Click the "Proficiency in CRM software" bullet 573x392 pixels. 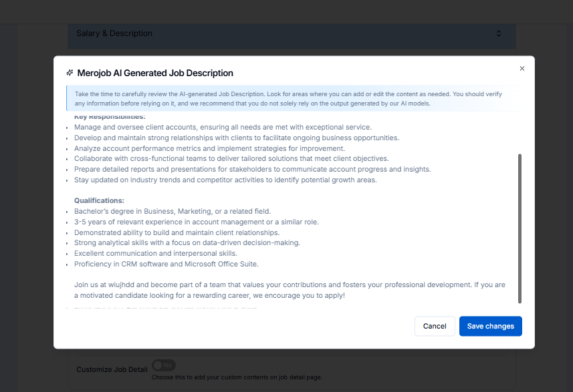click(x=166, y=264)
